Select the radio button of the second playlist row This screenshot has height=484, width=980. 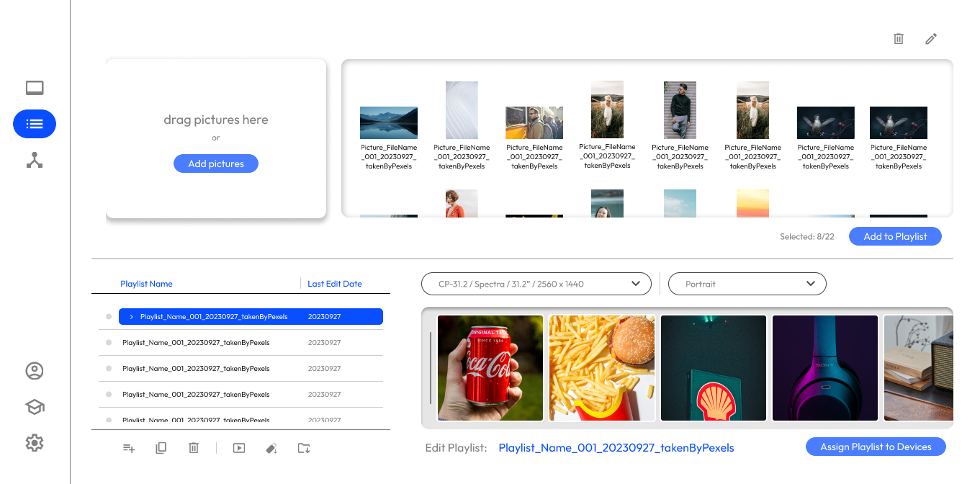108,342
